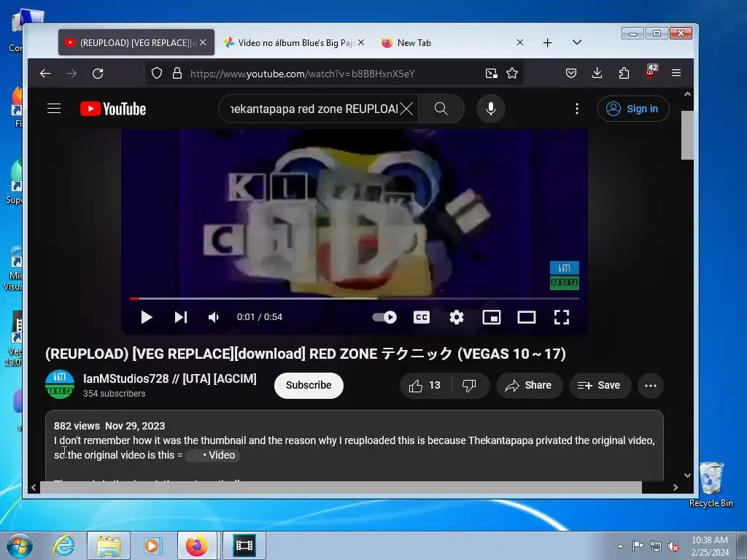Open the muted volume tray icon

pyautogui.click(x=674, y=547)
